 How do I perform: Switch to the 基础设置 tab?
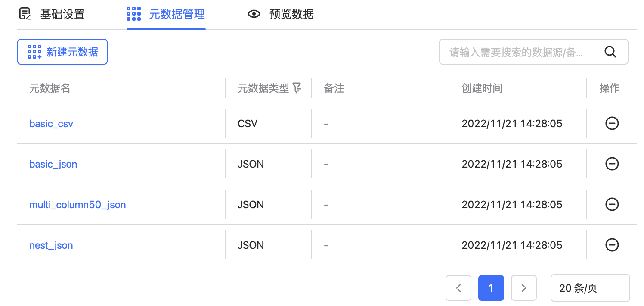[62, 14]
